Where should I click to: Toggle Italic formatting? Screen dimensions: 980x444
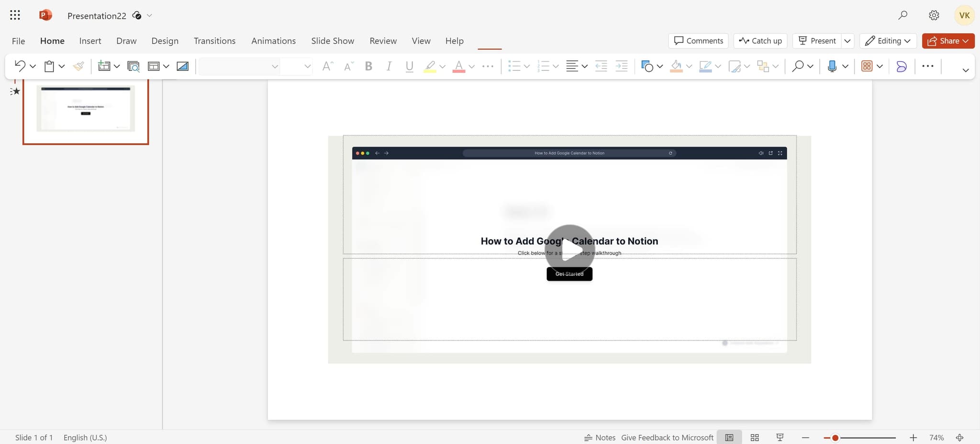click(x=389, y=66)
